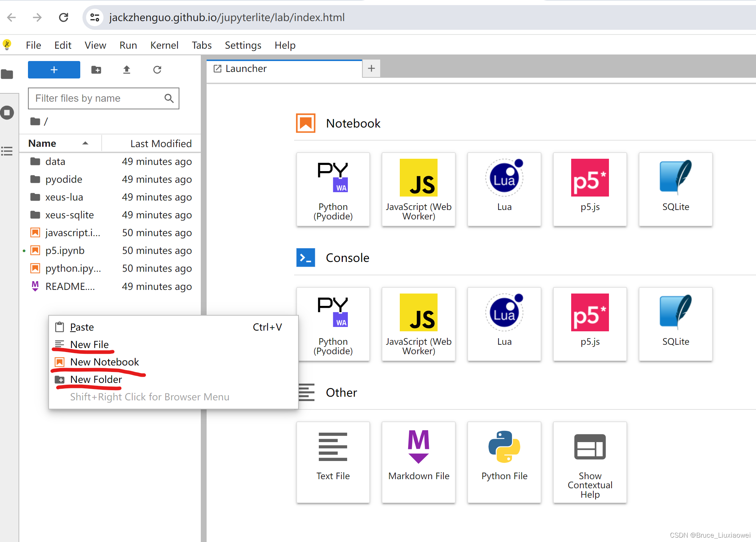Expand the data folder
This screenshot has height=542, width=756.
[54, 161]
